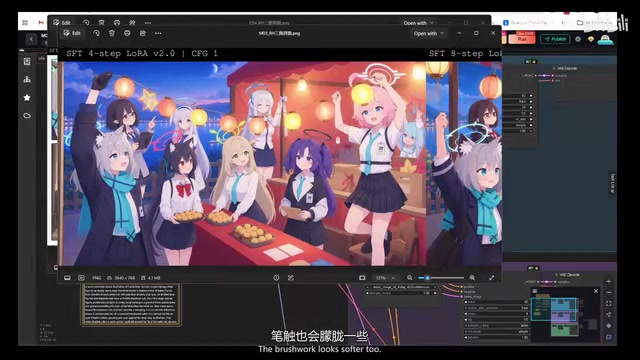640x360 pixels.
Task: Open the node tree icon in the left sidebar
Action: pyautogui.click(x=27, y=80)
